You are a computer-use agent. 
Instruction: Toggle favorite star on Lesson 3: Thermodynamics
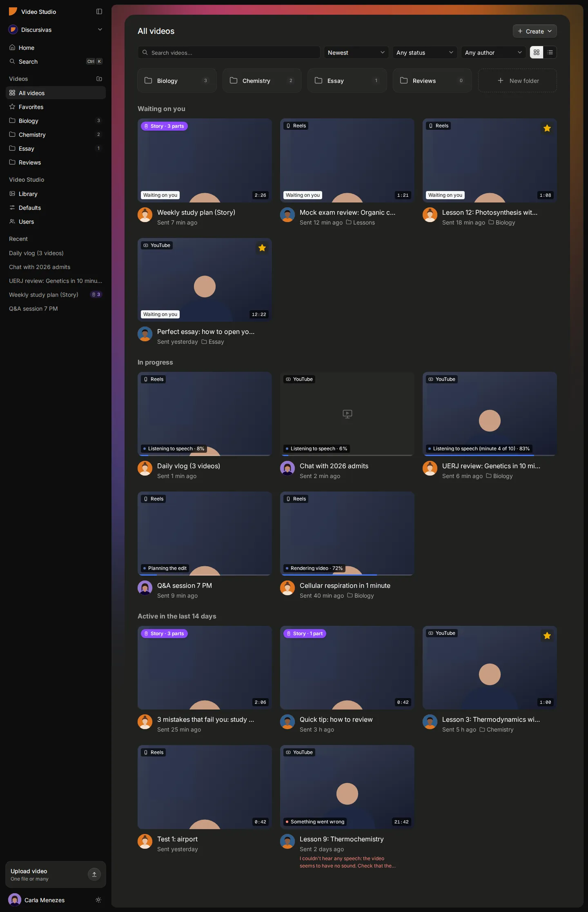pyautogui.click(x=547, y=636)
